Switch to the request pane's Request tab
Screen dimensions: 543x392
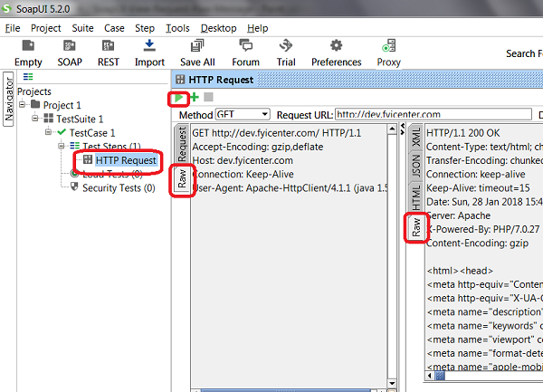tap(182, 144)
